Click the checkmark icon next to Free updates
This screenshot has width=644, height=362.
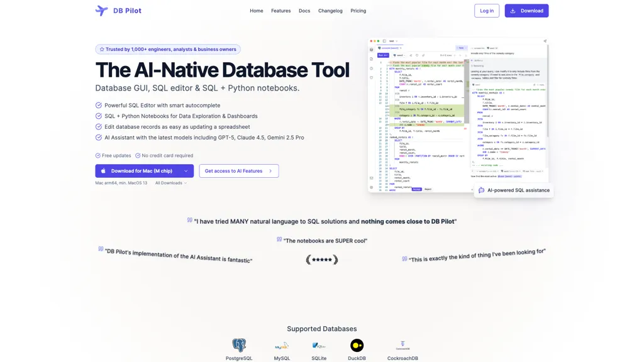(98, 155)
